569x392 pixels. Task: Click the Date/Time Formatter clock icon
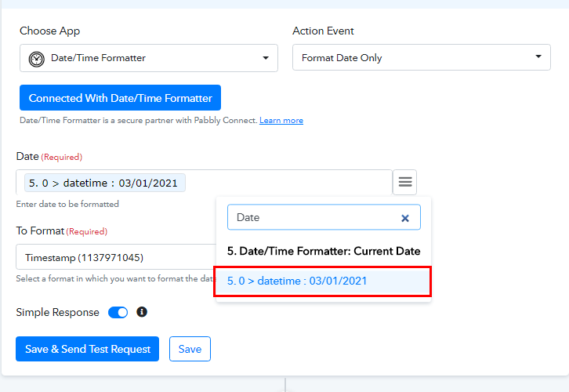tap(37, 59)
